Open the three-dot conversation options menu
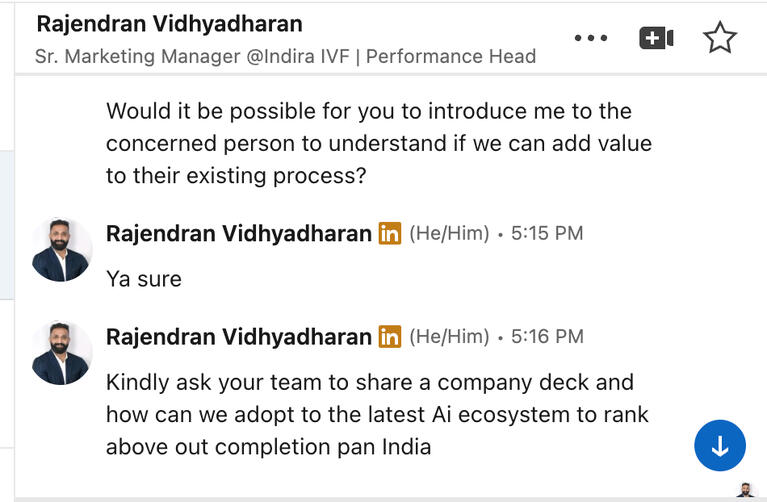Image resolution: width=767 pixels, height=502 pixels. click(591, 39)
